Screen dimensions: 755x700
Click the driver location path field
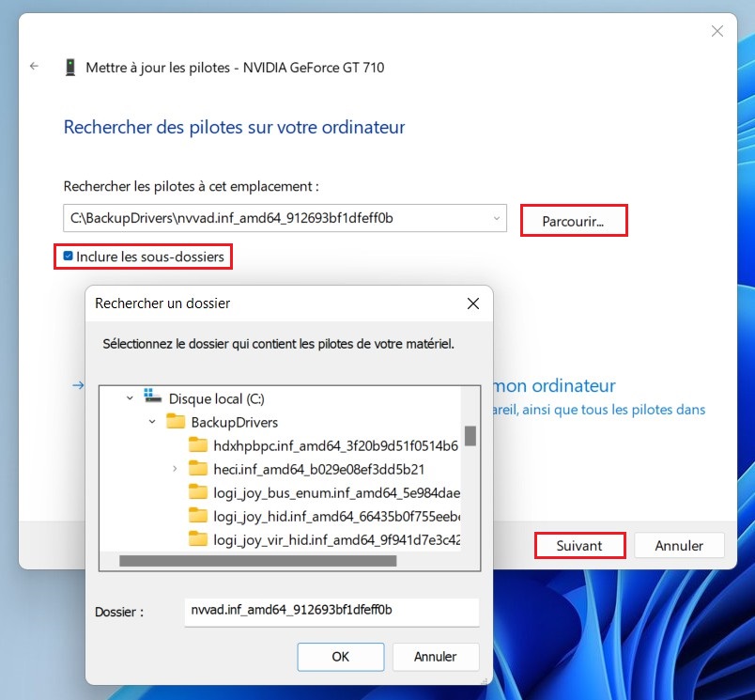(x=285, y=218)
